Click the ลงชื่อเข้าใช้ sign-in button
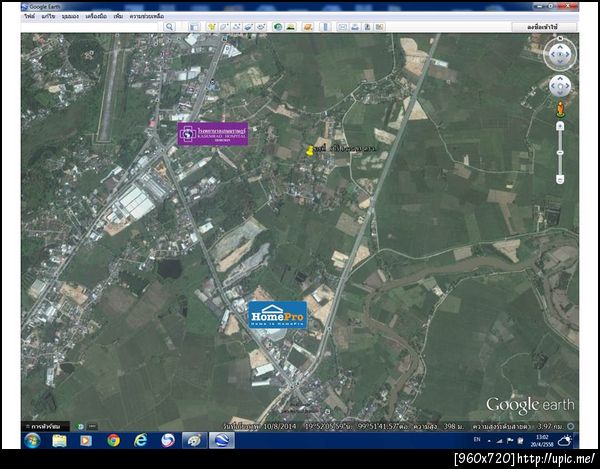The width and height of the screenshot is (600, 469). [x=544, y=27]
